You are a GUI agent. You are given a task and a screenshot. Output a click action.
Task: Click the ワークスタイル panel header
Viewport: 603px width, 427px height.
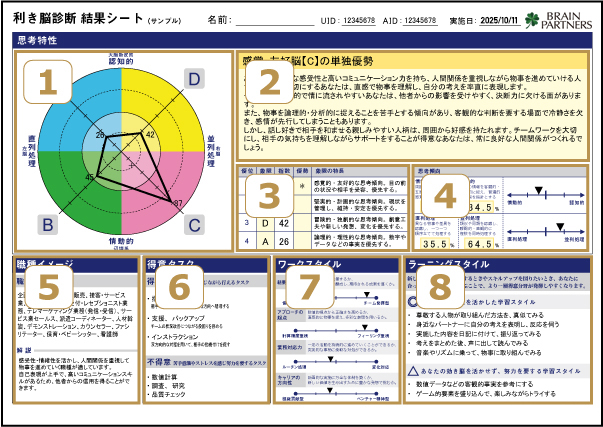pyautogui.click(x=337, y=264)
